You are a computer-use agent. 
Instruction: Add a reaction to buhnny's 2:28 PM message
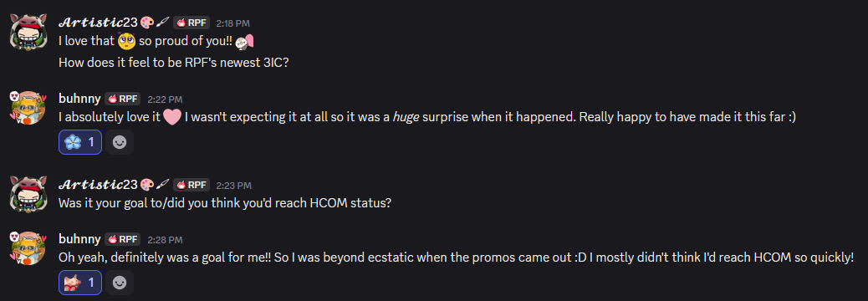(119, 283)
